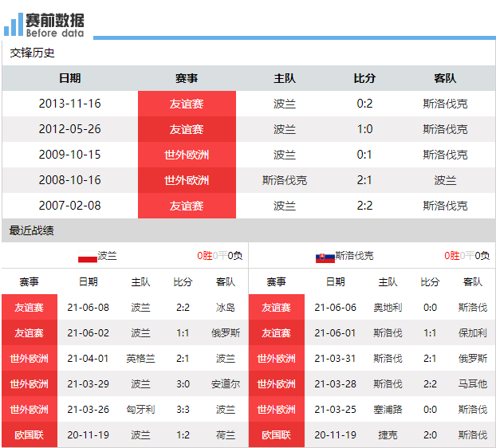The width and height of the screenshot is (496, 448).
Task: Click the 比分 header in the history table
Action: (x=364, y=78)
